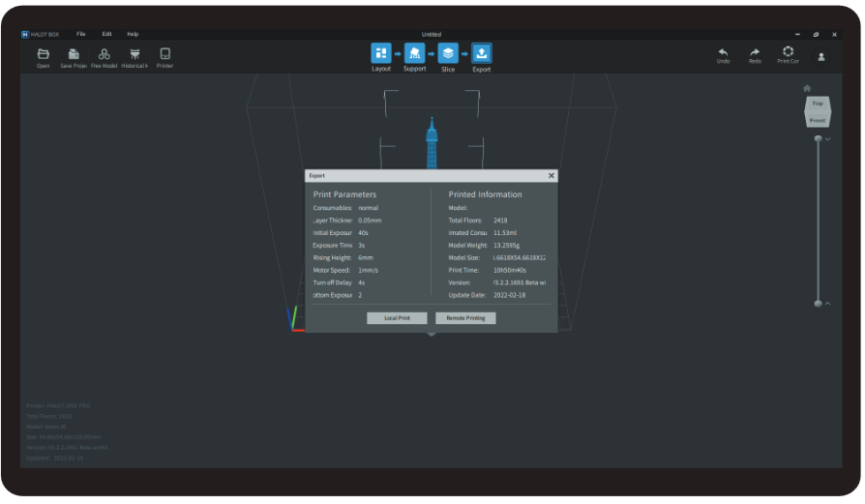Click the Model Weight value 13.2595g

point(506,246)
